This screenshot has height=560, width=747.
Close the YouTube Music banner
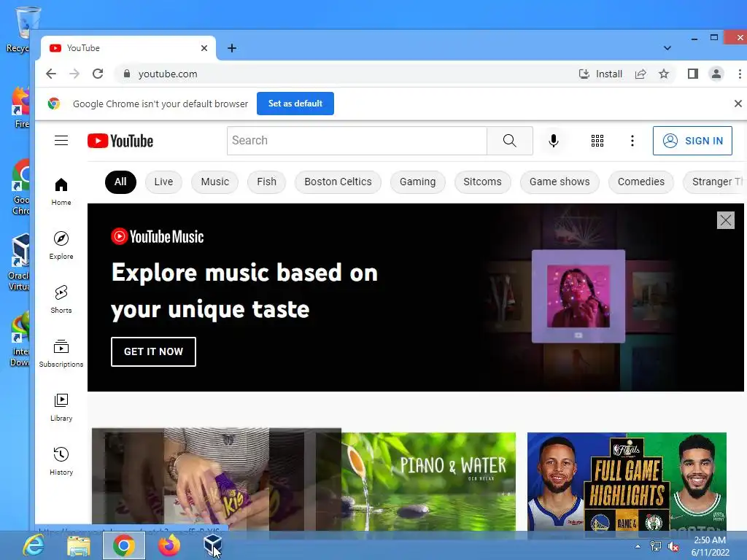point(726,220)
